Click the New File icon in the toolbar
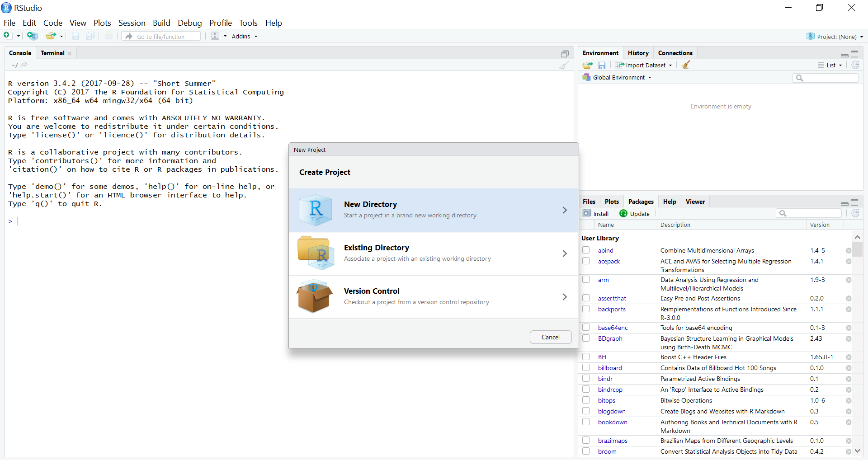The image size is (868, 460). pos(7,36)
